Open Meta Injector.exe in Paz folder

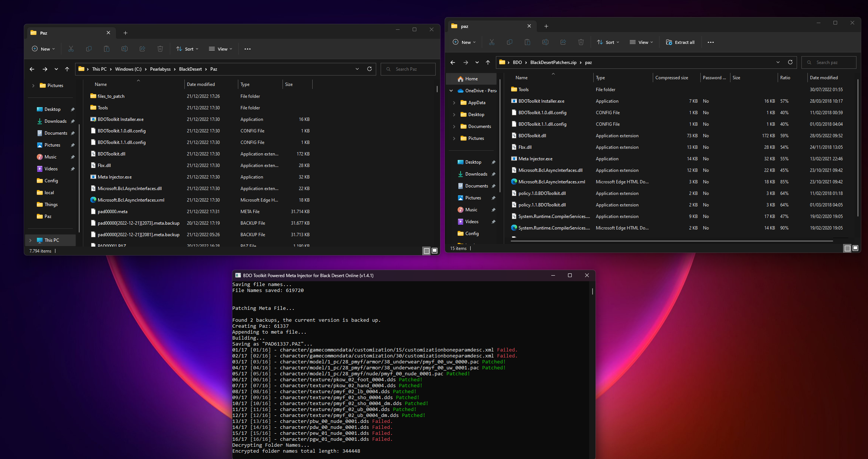pyautogui.click(x=114, y=177)
